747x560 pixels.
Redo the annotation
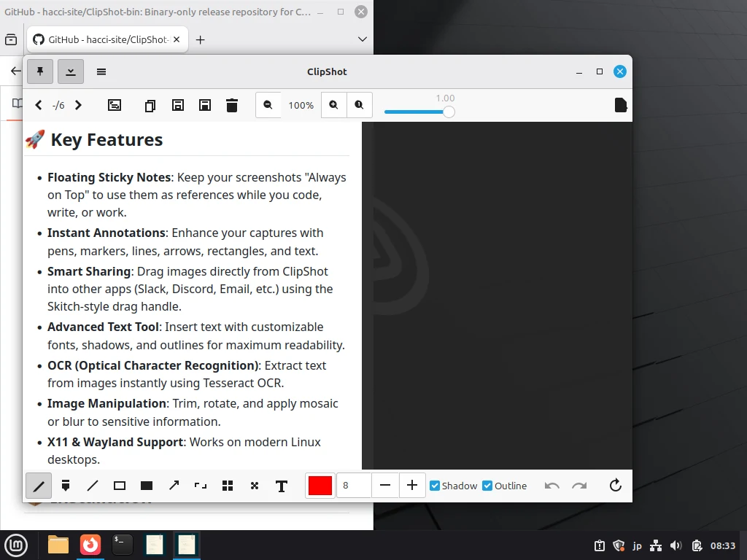click(579, 486)
